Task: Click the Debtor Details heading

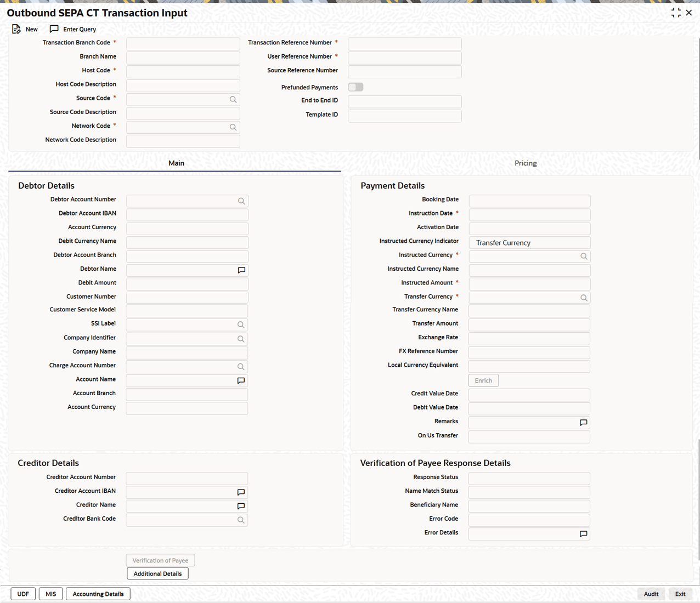Action: [46, 186]
